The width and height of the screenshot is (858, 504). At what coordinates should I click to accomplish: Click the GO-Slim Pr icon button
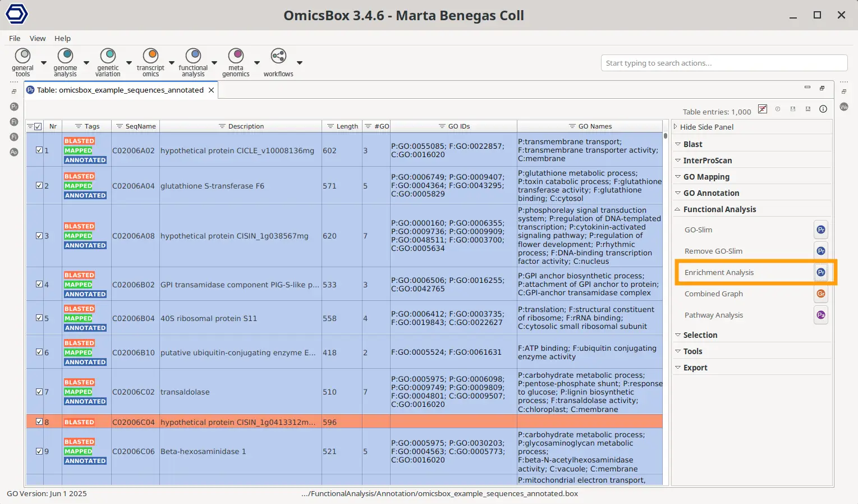pyautogui.click(x=821, y=230)
